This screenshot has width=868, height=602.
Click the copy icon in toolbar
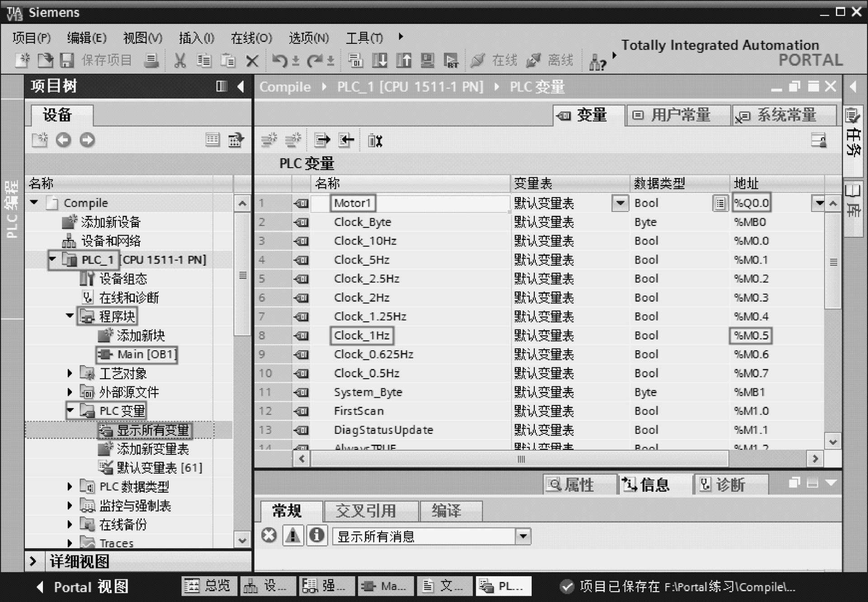click(204, 60)
